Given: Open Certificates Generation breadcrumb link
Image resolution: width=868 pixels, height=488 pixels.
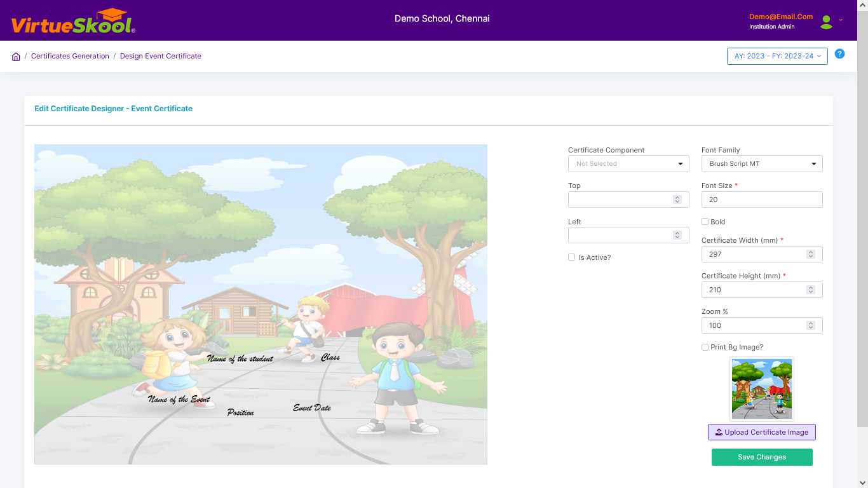Looking at the screenshot, I should coord(70,56).
